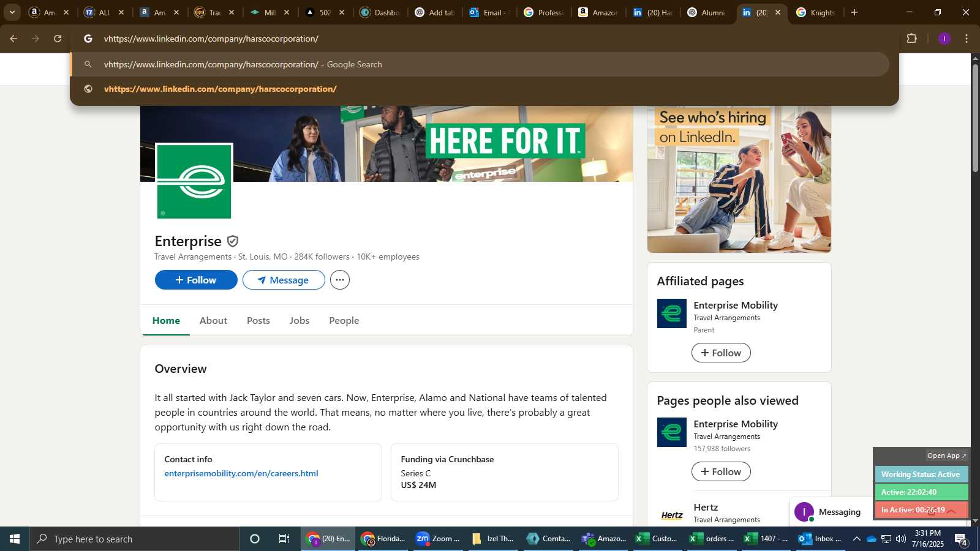
Task: Open Zoom from the taskbar
Action: [x=438, y=539]
